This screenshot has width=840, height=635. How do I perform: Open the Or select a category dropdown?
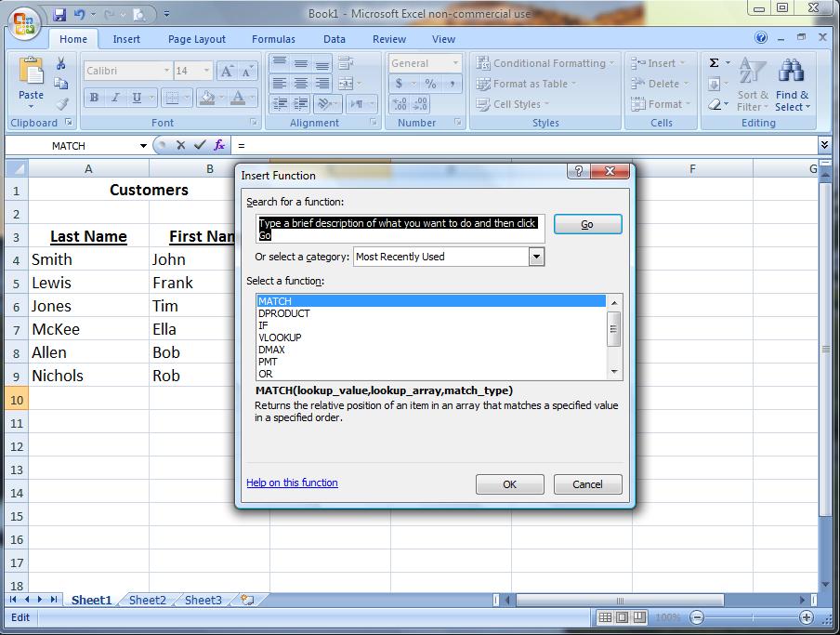tap(536, 257)
